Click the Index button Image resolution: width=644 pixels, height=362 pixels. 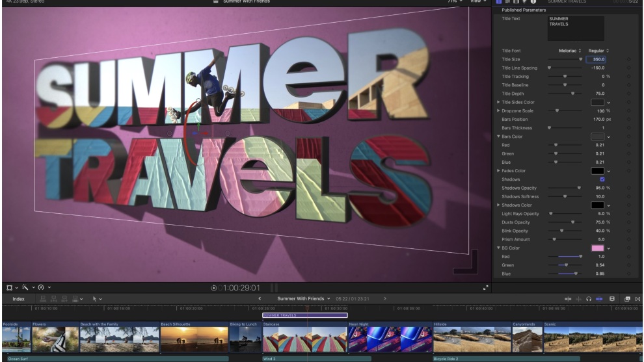click(18, 299)
